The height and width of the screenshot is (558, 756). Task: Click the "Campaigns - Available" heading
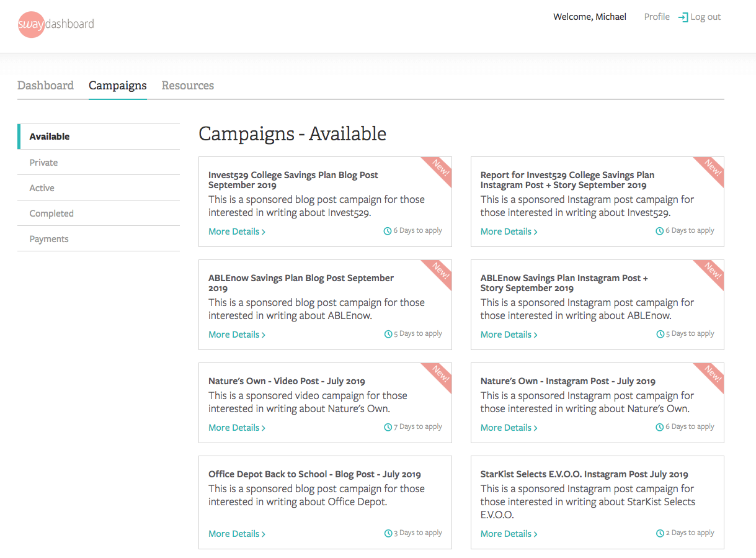point(292,133)
